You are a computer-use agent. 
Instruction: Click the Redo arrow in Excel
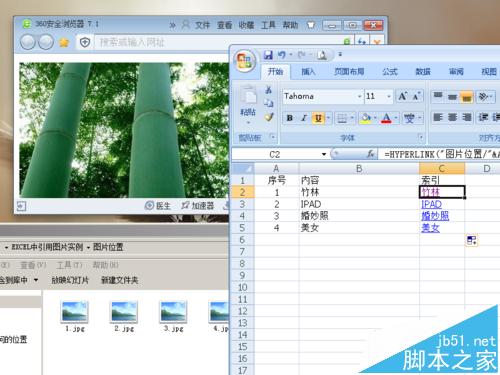pyautogui.click(x=302, y=55)
